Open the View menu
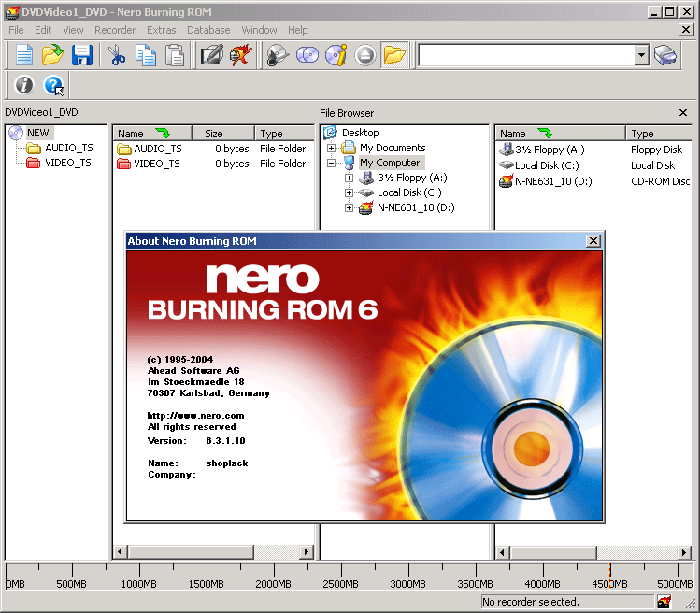The width and height of the screenshot is (700, 613). 73,30
